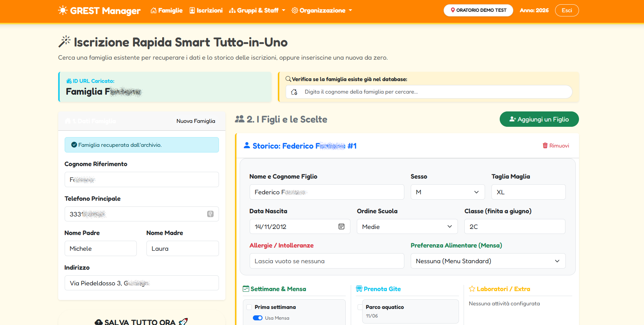
Task: Expand the Gruppi & Staff dropdown menu
Action: (x=257, y=10)
